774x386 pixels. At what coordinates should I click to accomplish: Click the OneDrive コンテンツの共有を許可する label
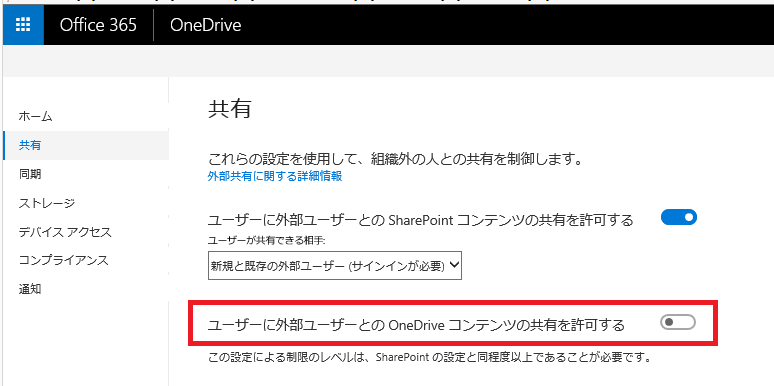click(417, 325)
